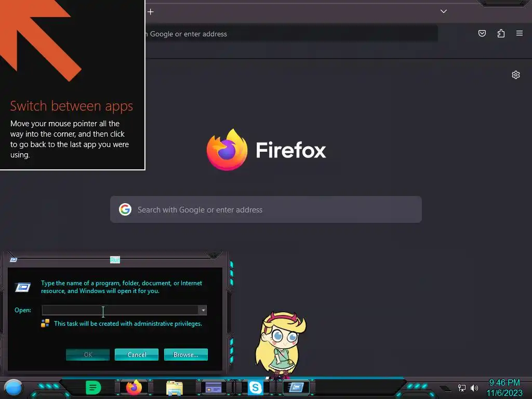532x399 pixels.
Task: Click the Google search box on new tab
Action: click(266, 210)
